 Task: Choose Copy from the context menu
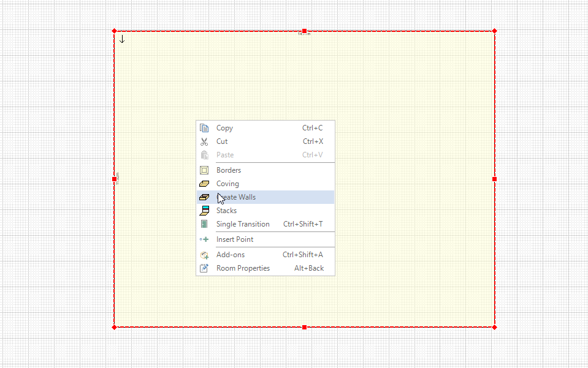[265, 128]
